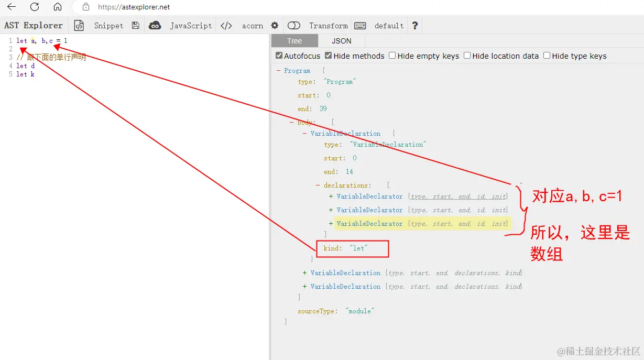
Task: Open the acorn parser menu
Action: tap(252, 26)
